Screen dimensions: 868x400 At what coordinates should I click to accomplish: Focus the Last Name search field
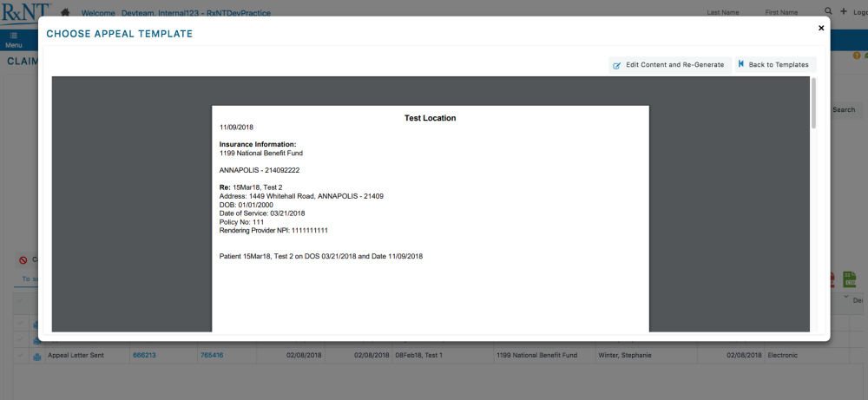tap(723, 12)
